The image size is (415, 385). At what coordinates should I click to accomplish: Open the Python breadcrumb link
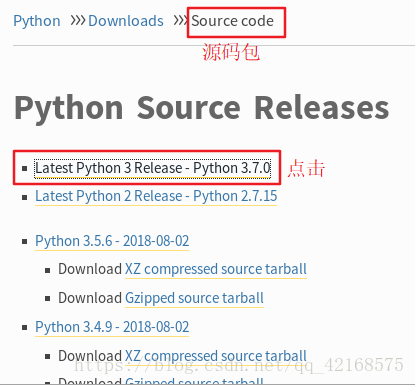[x=37, y=21]
